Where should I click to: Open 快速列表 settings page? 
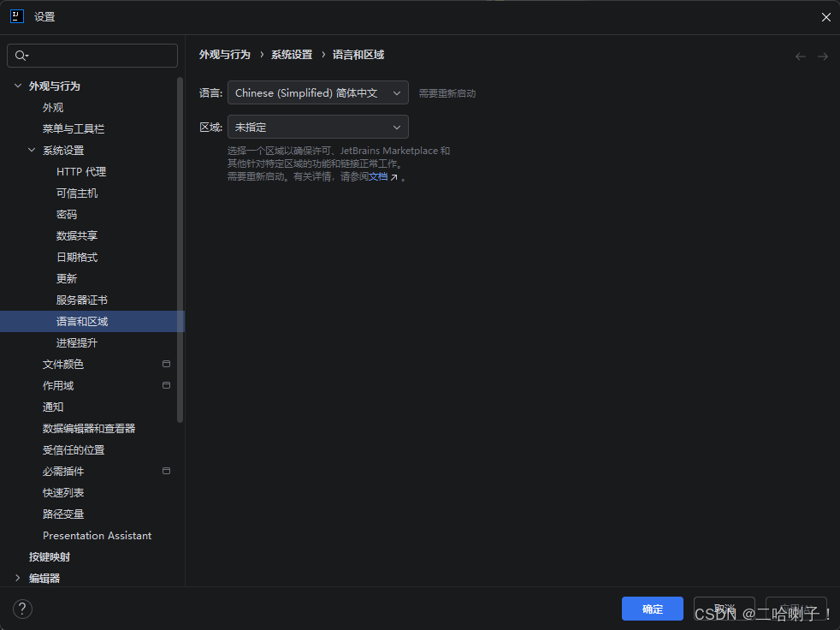pos(63,493)
